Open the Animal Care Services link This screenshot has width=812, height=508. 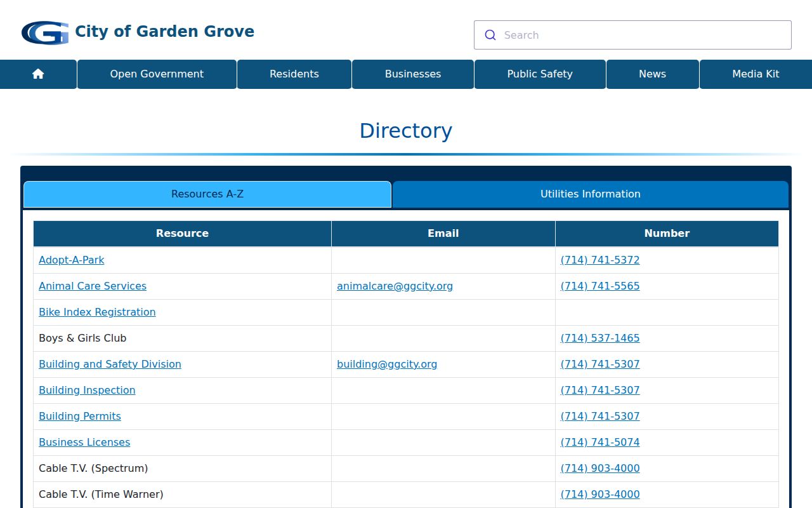93,286
